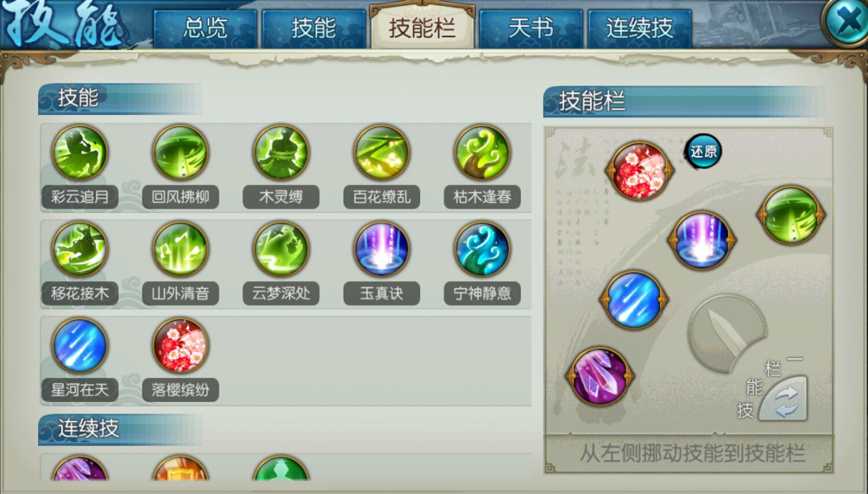Select the 星河在天 skill icon
868x494 pixels.
[x=80, y=346]
